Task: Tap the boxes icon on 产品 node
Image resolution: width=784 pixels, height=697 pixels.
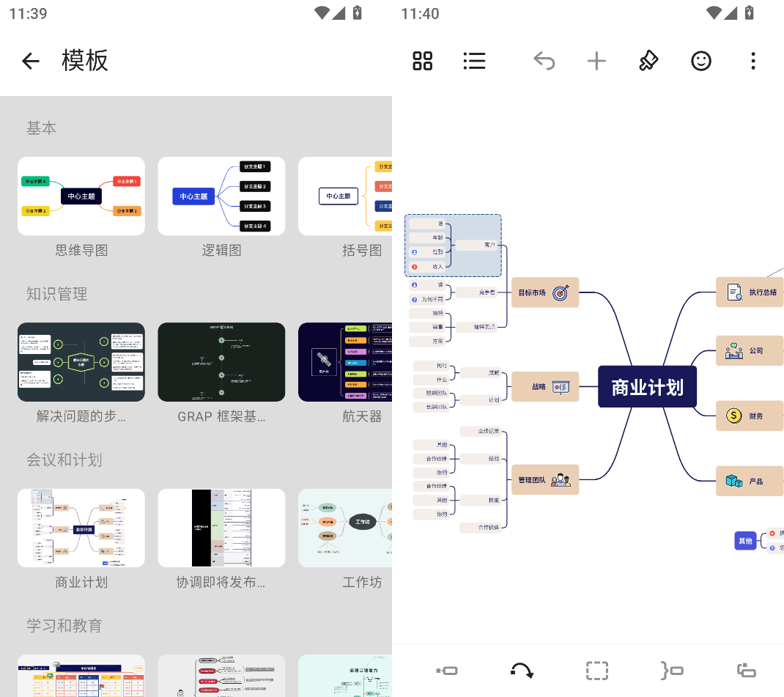Action: (x=734, y=481)
